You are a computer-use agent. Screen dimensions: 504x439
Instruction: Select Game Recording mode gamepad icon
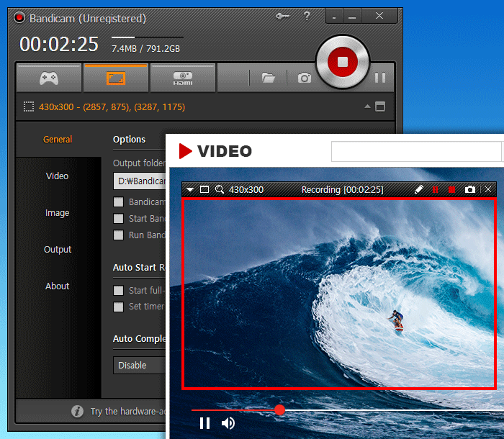(x=49, y=78)
